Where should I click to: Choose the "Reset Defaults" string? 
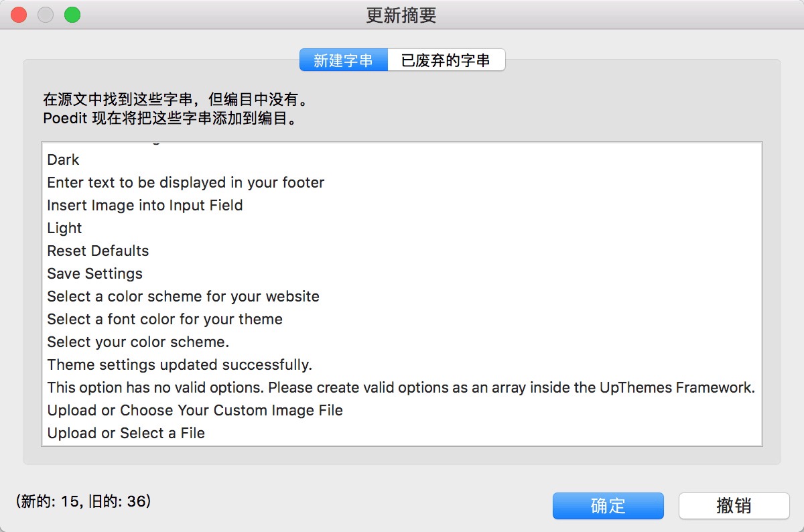pos(98,251)
